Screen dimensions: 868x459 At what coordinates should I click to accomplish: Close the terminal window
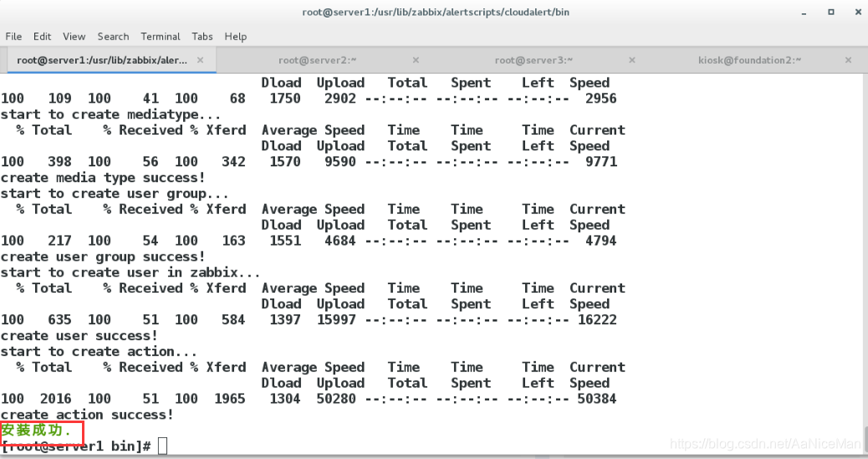tap(858, 12)
